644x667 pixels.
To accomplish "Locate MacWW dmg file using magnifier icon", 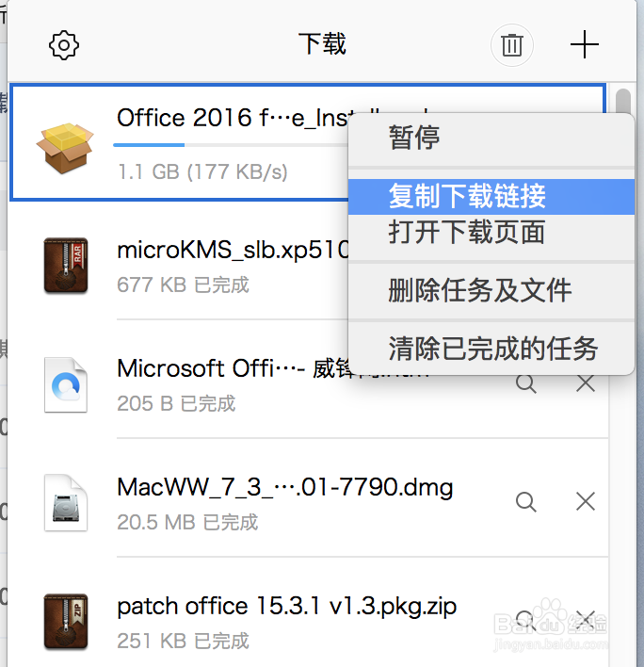I will 525,501.
